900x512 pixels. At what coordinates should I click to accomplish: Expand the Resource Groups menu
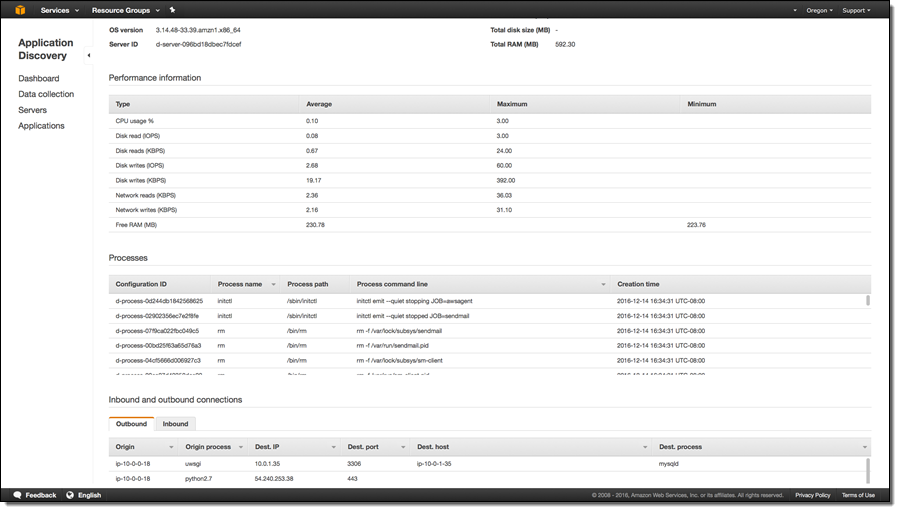125,10
